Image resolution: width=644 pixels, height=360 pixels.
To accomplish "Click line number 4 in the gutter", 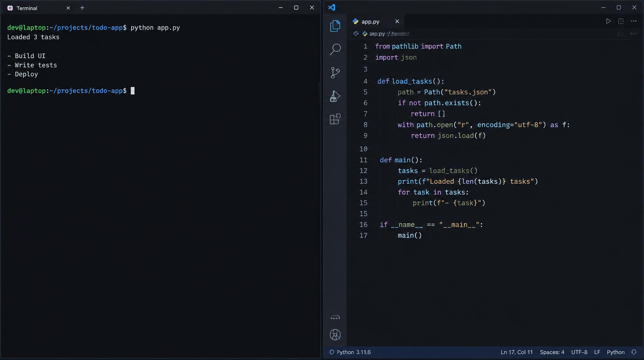I will 365,81.
